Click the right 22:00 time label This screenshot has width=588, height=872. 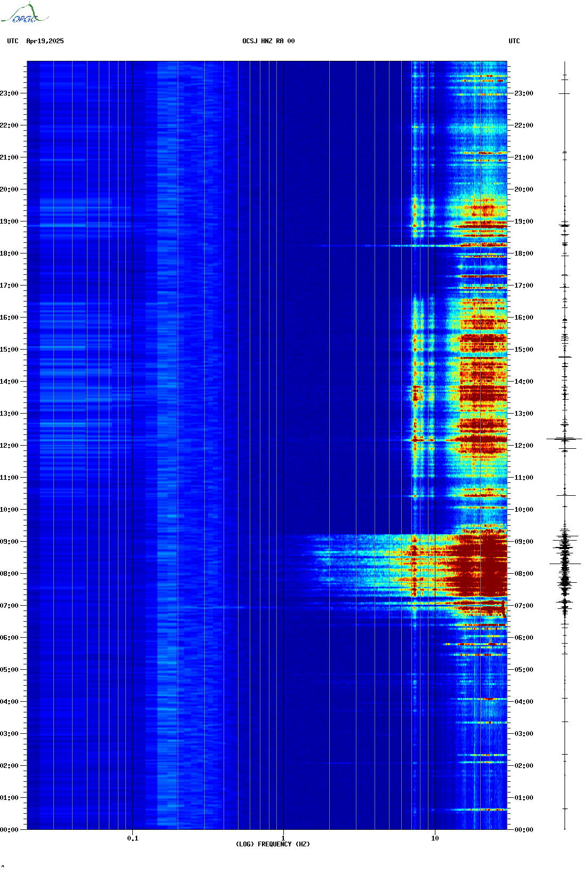[524, 125]
